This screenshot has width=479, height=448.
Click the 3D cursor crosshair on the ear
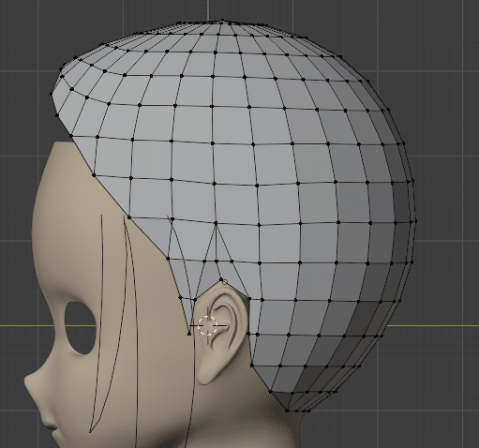coord(208,325)
